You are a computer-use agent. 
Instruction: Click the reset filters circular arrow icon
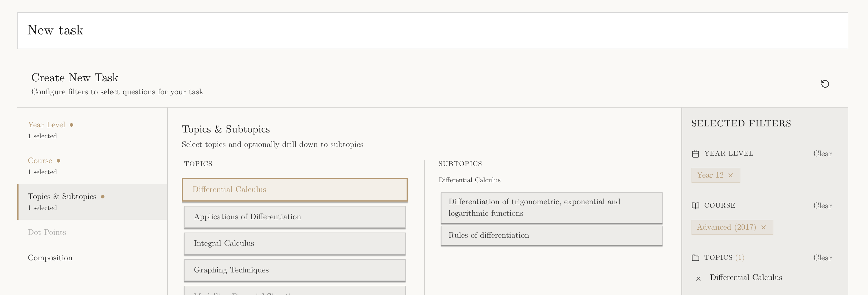(x=825, y=84)
